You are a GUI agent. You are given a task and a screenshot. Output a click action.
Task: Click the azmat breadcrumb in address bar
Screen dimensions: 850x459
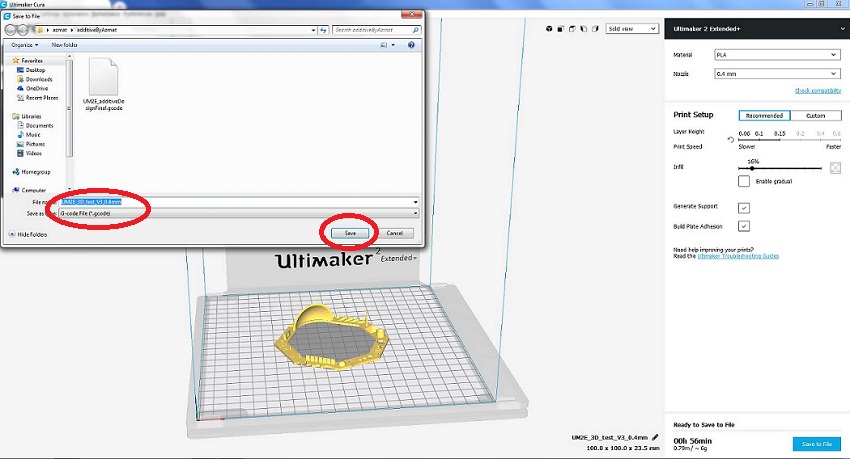pos(59,30)
